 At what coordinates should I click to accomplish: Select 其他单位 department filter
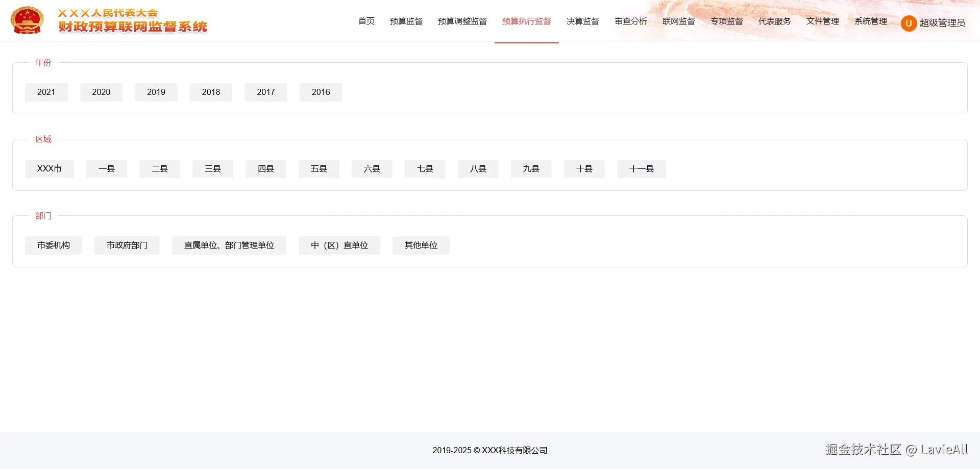(x=421, y=245)
